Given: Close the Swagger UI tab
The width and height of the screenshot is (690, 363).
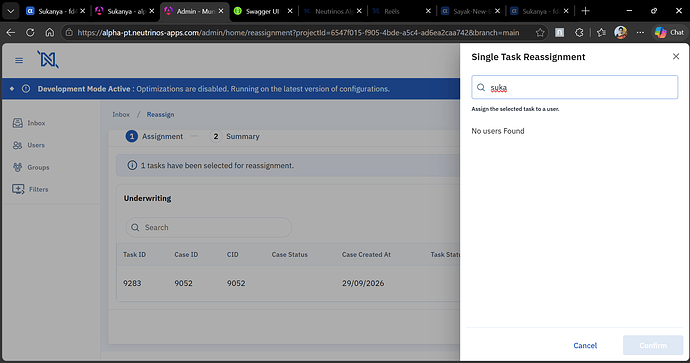Looking at the screenshot, I should coord(290,11).
